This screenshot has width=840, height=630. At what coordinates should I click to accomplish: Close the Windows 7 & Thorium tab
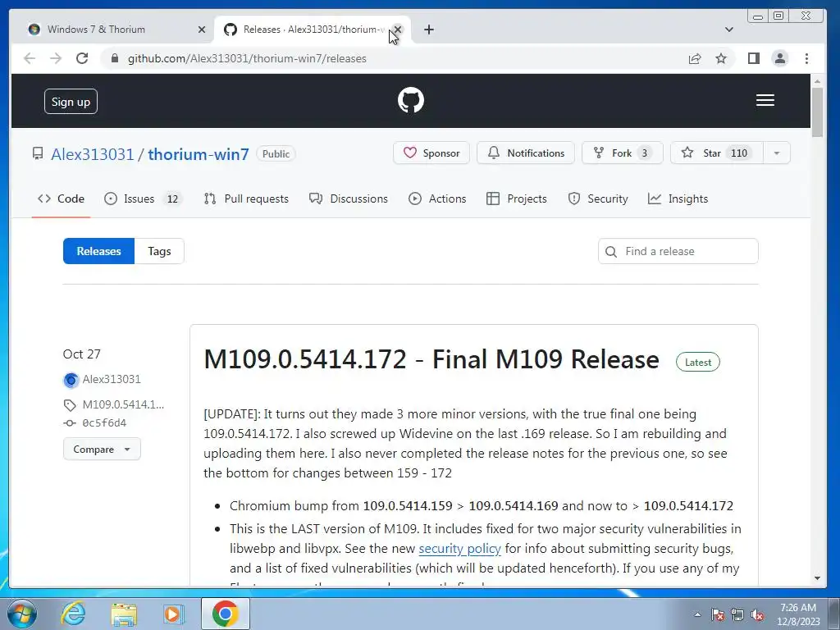202,30
